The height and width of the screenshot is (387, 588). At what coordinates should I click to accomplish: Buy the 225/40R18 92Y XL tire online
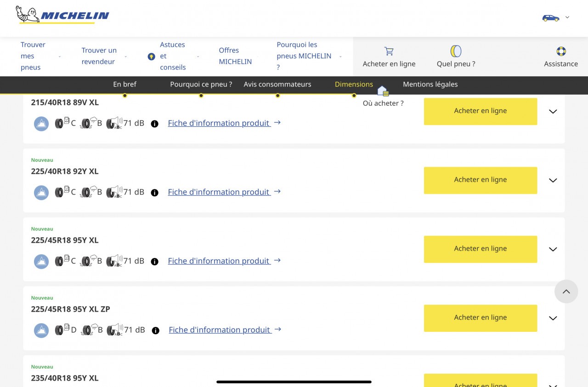[x=481, y=180]
